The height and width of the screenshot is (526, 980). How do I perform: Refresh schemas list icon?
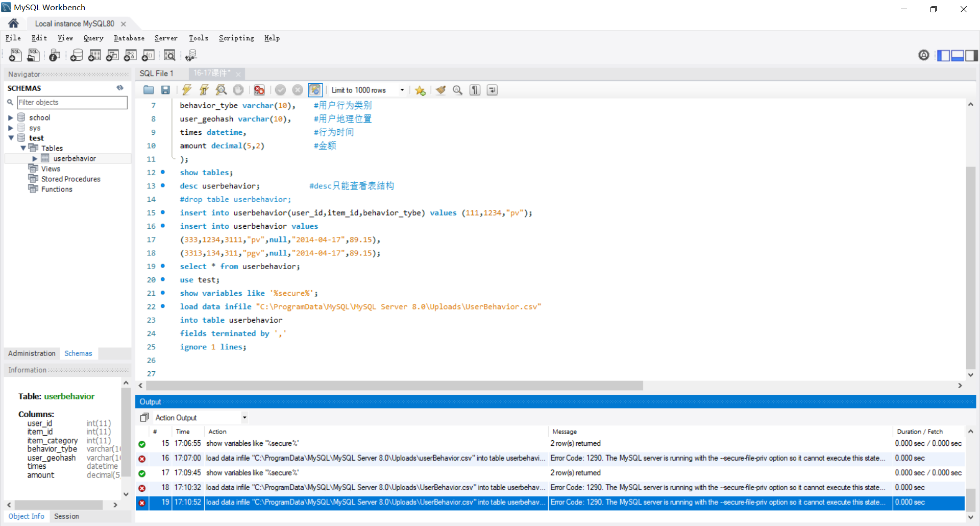(x=120, y=88)
